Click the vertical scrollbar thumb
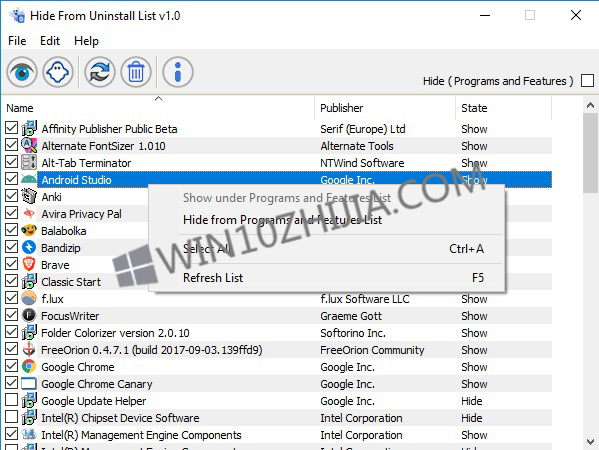Viewport: 599px width, 450px height. 591,153
